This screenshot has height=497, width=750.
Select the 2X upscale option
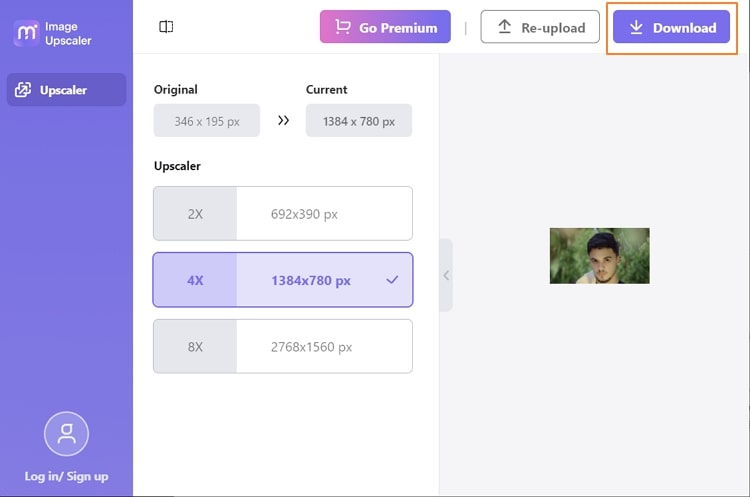coord(283,213)
